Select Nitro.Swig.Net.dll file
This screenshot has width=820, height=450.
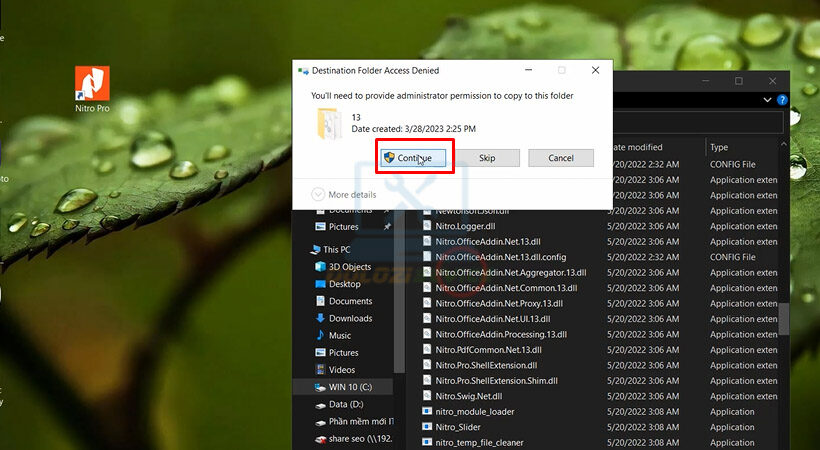[x=469, y=397]
